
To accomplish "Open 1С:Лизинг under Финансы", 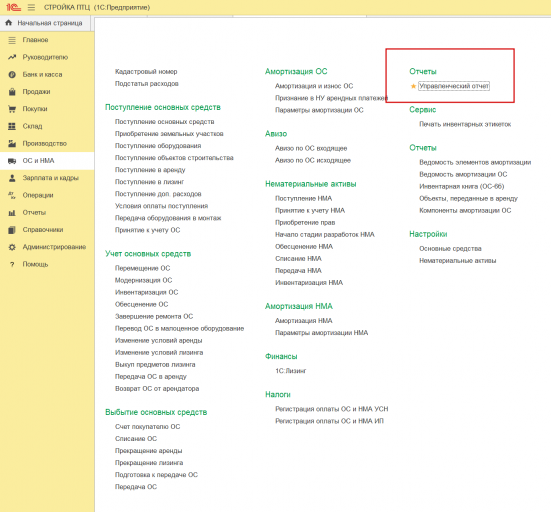I will coord(291,371).
